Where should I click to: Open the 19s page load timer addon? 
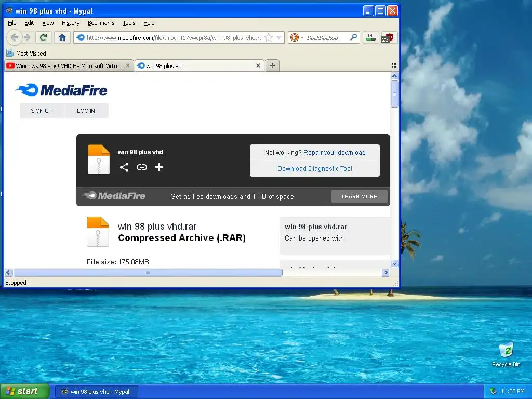tap(371, 37)
